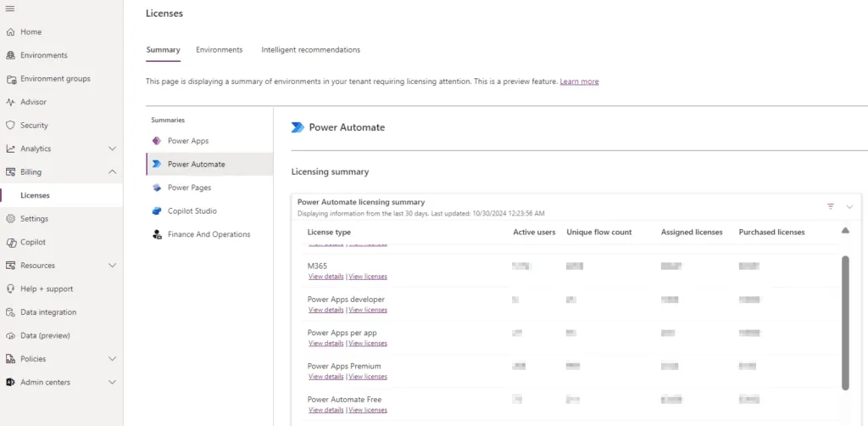The height and width of the screenshot is (426, 868).
Task: Click the Power Automate Free row label
Action: [x=344, y=400]
